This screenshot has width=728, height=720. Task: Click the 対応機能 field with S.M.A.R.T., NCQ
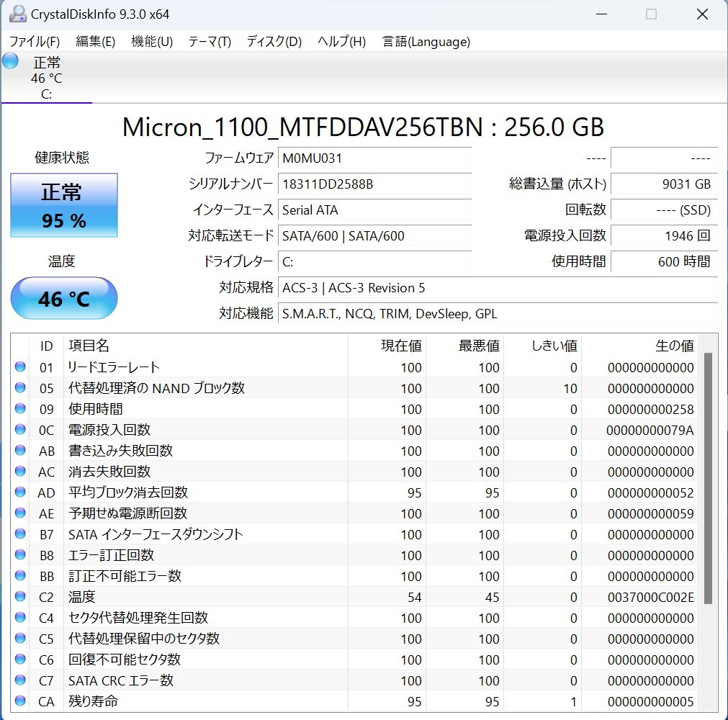click(498, 314)
